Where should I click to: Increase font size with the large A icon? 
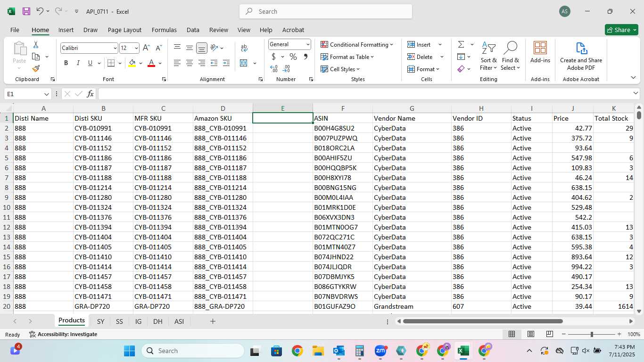point(146,48)
